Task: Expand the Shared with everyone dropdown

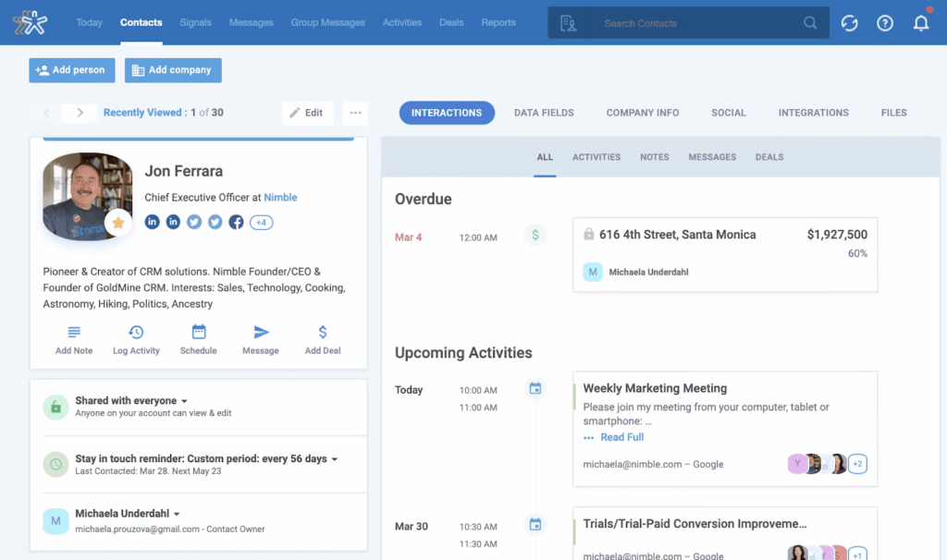Action: pos(184,401)
